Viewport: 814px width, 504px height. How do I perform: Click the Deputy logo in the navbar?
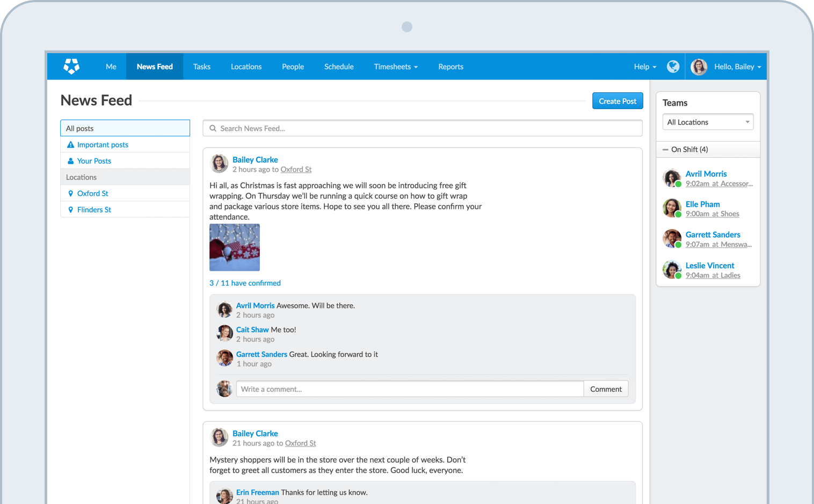[x=71, y=67]
